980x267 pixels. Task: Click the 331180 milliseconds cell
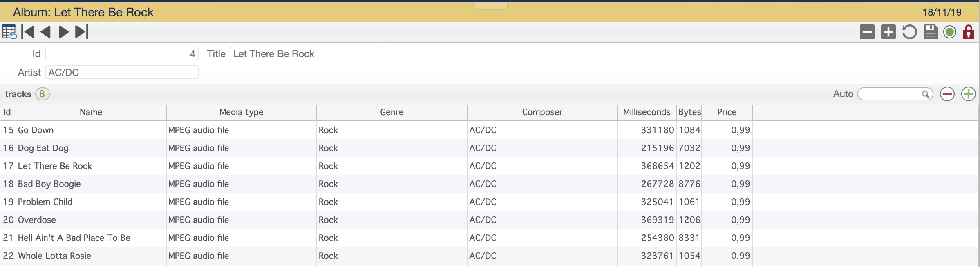(x=647, y=130)
